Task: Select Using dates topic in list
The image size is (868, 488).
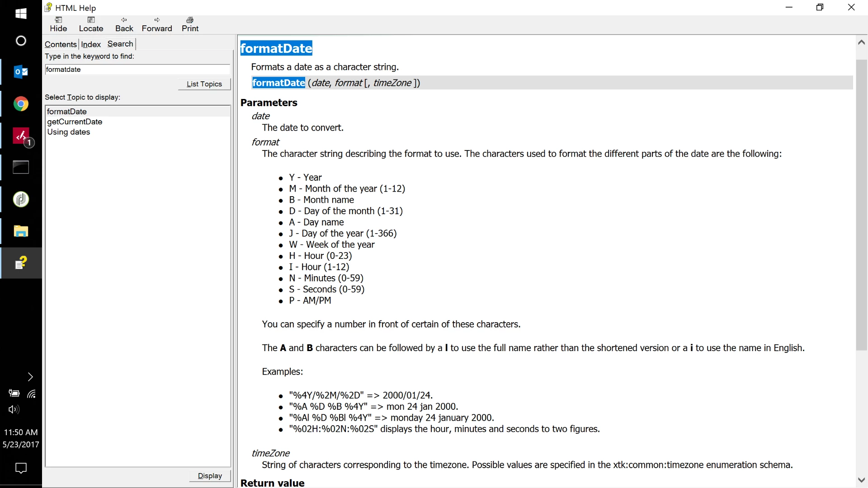Action: pos(69,132)
